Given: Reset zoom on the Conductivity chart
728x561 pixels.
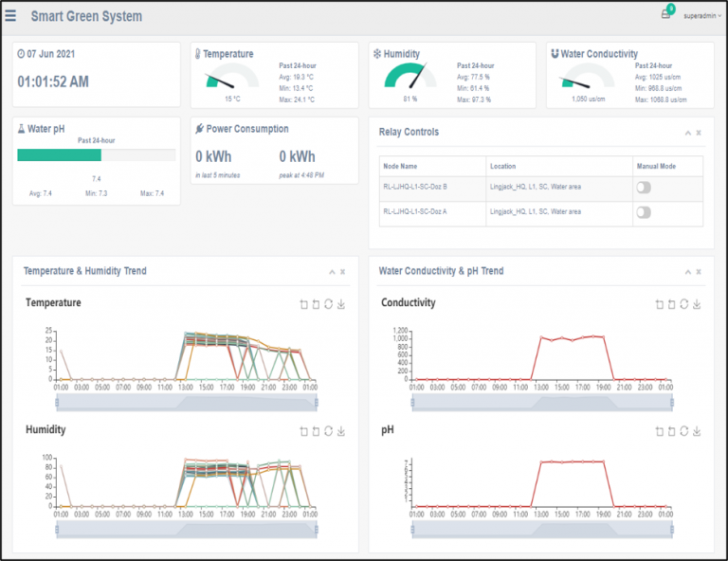Looking at the screenshot, I should [671, 304].
